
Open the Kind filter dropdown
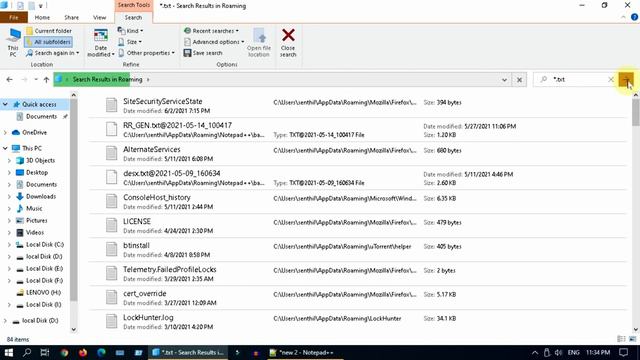[130, 31]
